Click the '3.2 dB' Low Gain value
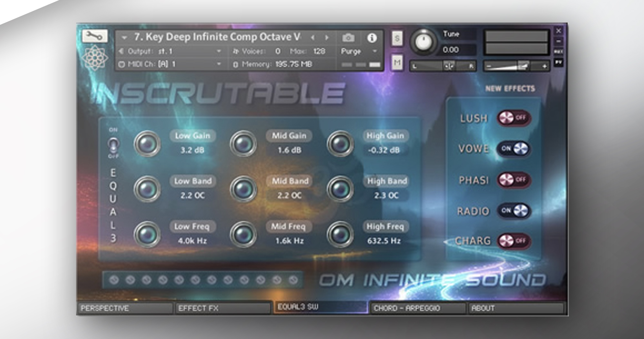The image size is (644, 339). (x=192, y=150)
